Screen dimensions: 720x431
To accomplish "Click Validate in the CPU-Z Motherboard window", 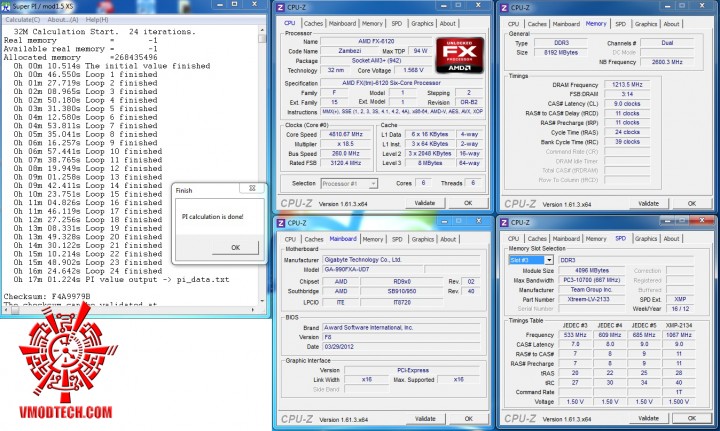I will (x=425, y=419).
